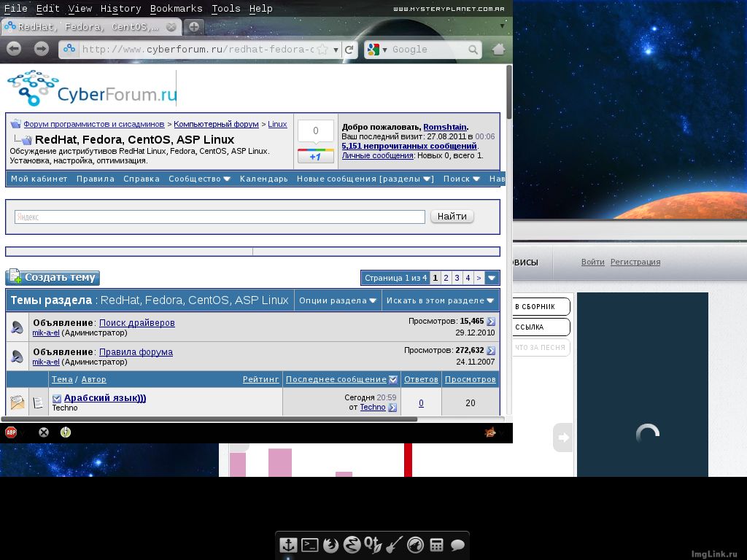Expand the Поиск dropdown
747x560 pixels.
(x=461, y=179)
